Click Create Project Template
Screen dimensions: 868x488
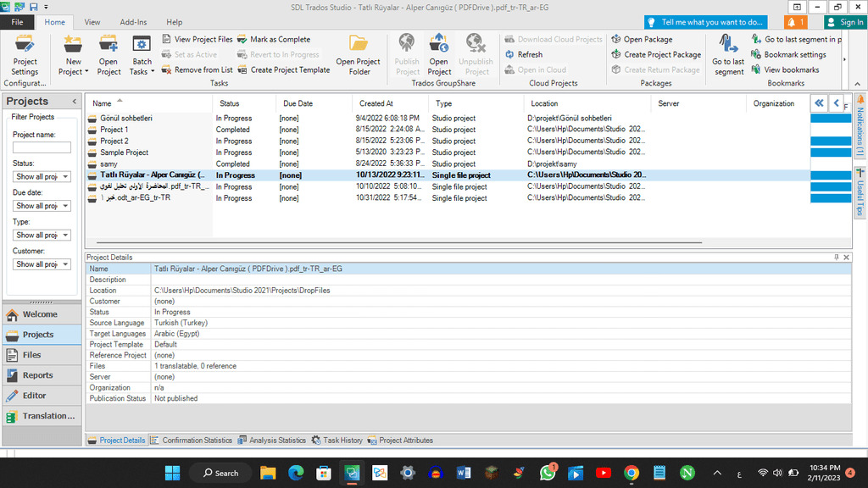(283, 69)
